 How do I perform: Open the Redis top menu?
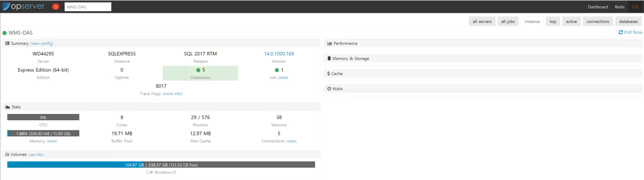[620, 7]
